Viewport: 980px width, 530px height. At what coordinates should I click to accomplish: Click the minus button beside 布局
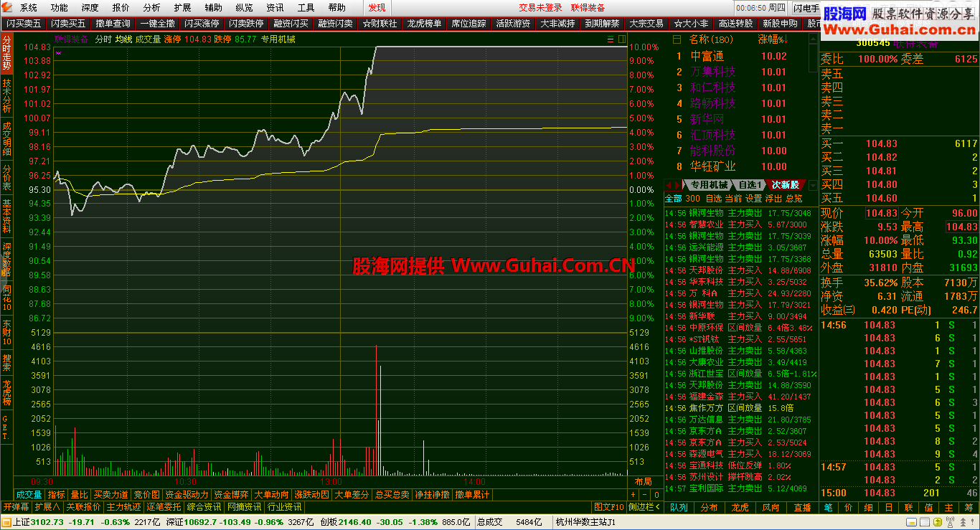(644, 495)
